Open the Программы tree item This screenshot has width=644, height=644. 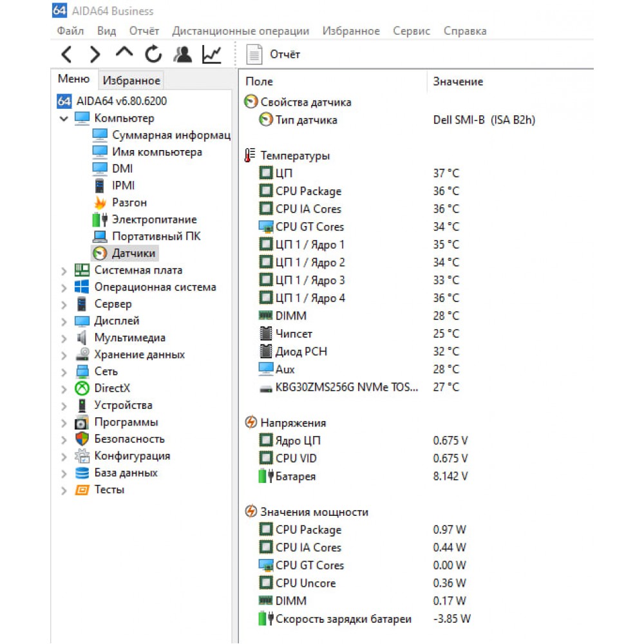(x=126, y=422)
